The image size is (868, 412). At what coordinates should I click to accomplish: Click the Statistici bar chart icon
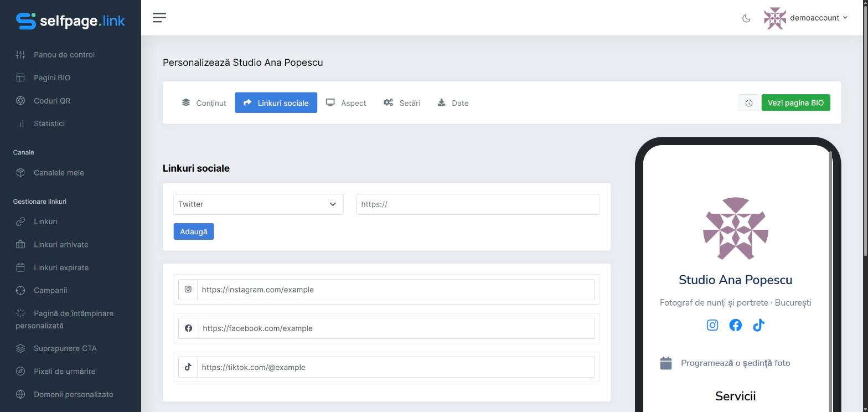(20, 123)
